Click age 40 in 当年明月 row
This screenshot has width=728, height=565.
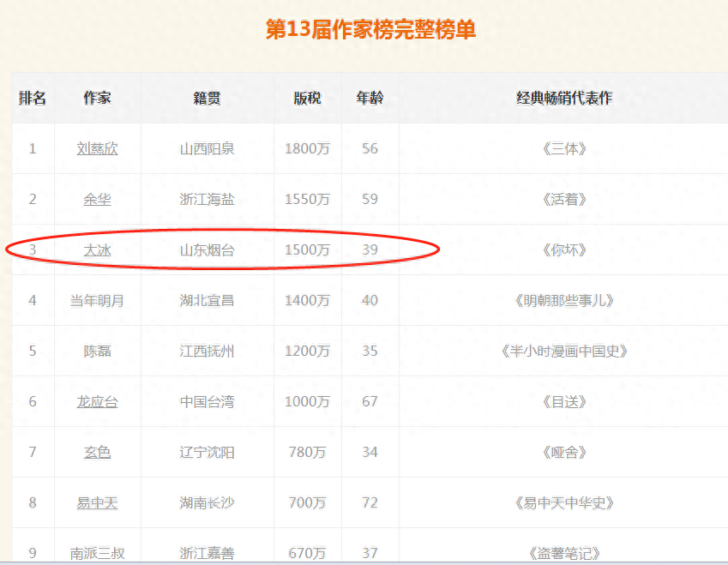[370, 300]
